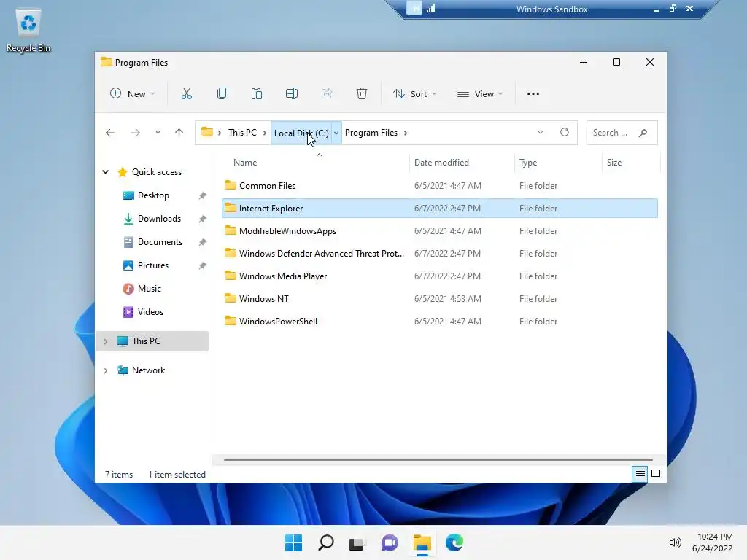Open the Sort options dropdown

tap(414, 94)
